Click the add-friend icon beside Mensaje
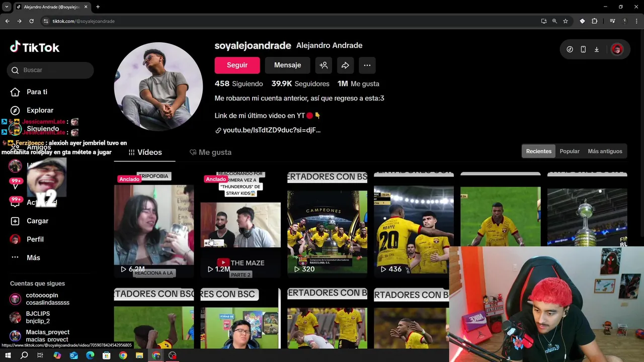The height and width of the screenshot is (362, 644). click(324, 65)
